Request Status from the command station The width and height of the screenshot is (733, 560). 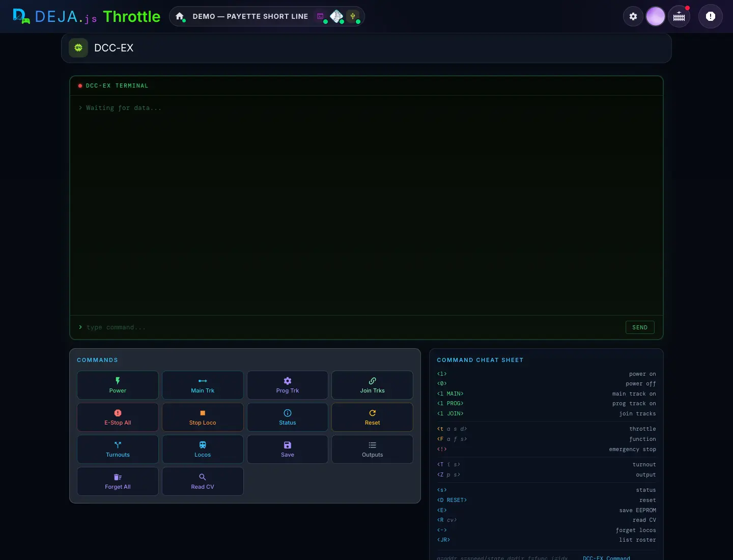coord(288,417)
